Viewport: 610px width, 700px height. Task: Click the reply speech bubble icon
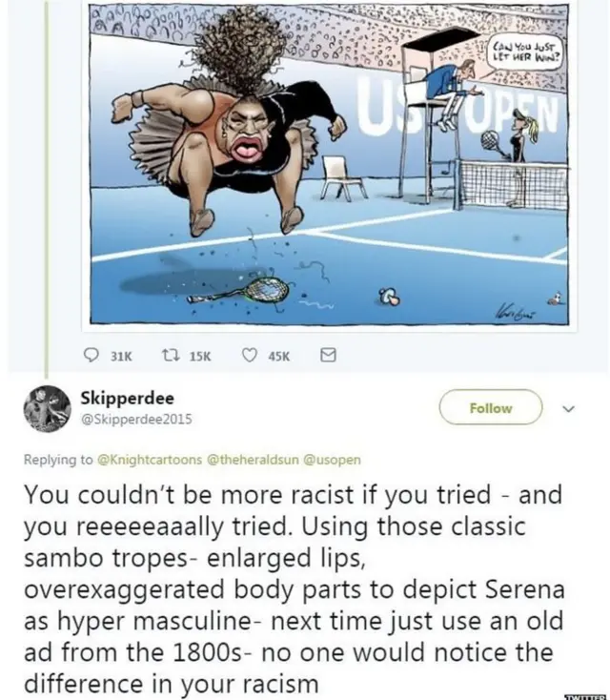(x=91, y=356)
